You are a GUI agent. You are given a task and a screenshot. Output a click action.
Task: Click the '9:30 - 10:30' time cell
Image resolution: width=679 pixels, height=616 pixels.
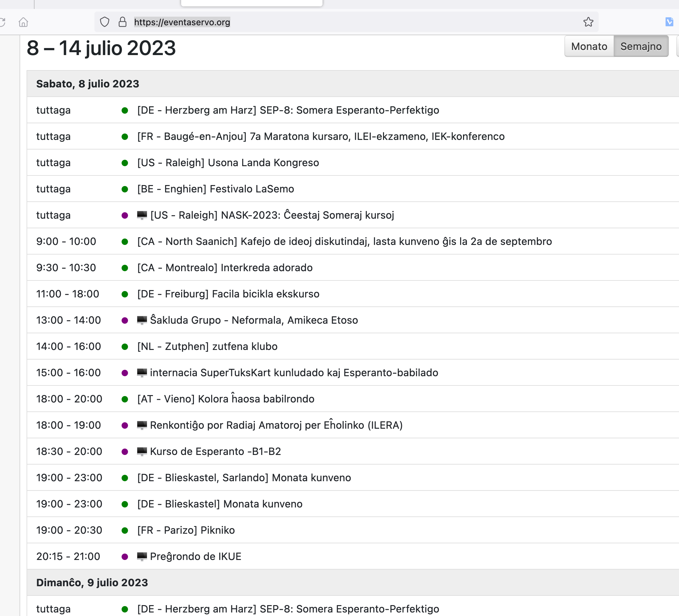click(x=66, y=268)
